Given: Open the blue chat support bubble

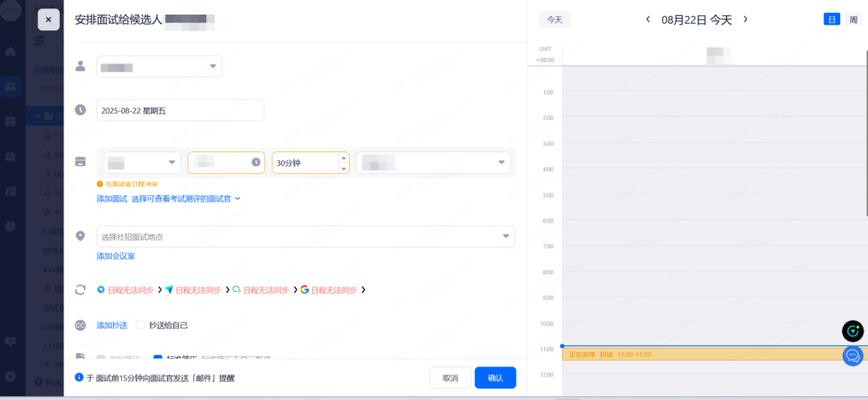Looking at the screenshot, I should [852, 355].
